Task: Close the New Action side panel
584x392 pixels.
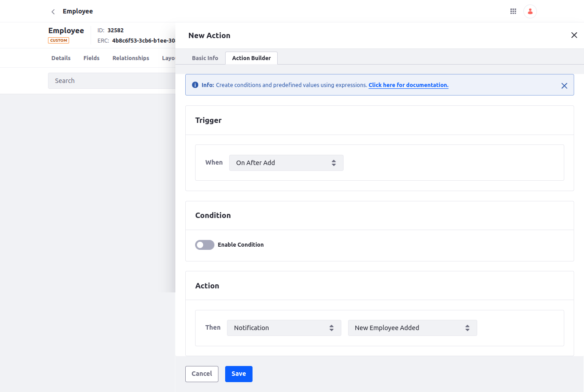Action: tap(574, 35)
